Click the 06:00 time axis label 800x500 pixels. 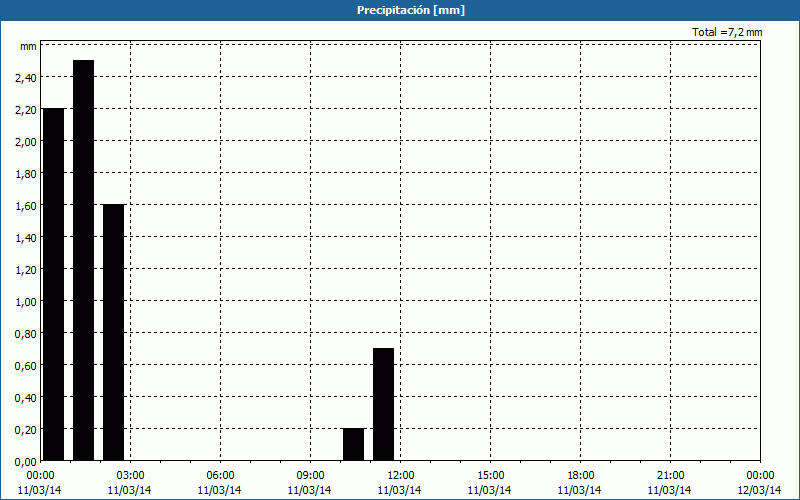220,476
